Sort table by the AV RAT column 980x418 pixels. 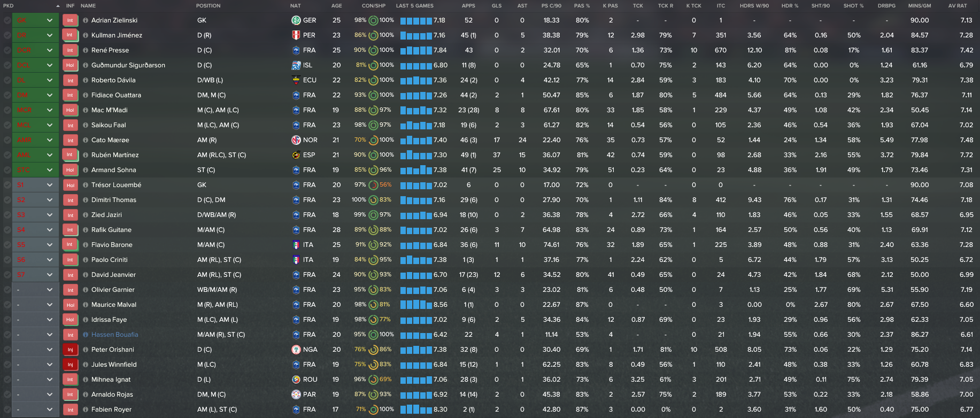tap(957, 6)
